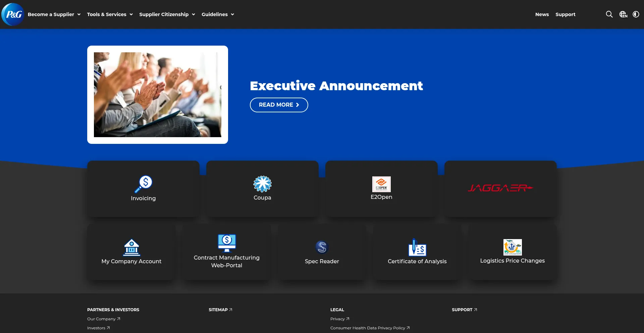
Task: Click the P&G logo in header
Action: (13, 14)
